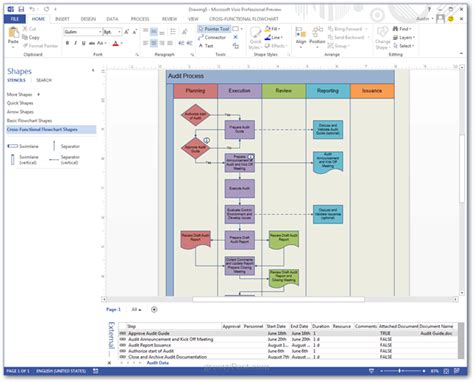The image size is (474, 382).
Task: Toggle Italic formatting
Action: click(x=75, y=43)
